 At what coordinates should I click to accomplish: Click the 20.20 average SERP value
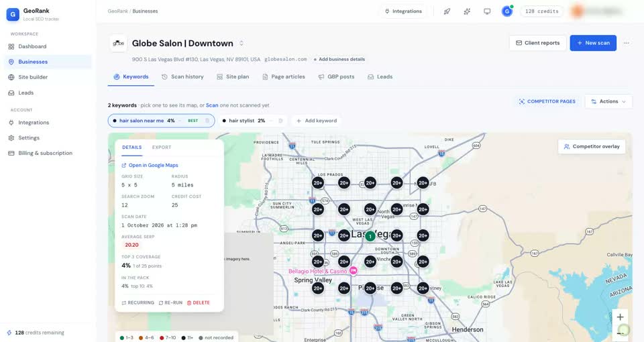tap(132, 245)
